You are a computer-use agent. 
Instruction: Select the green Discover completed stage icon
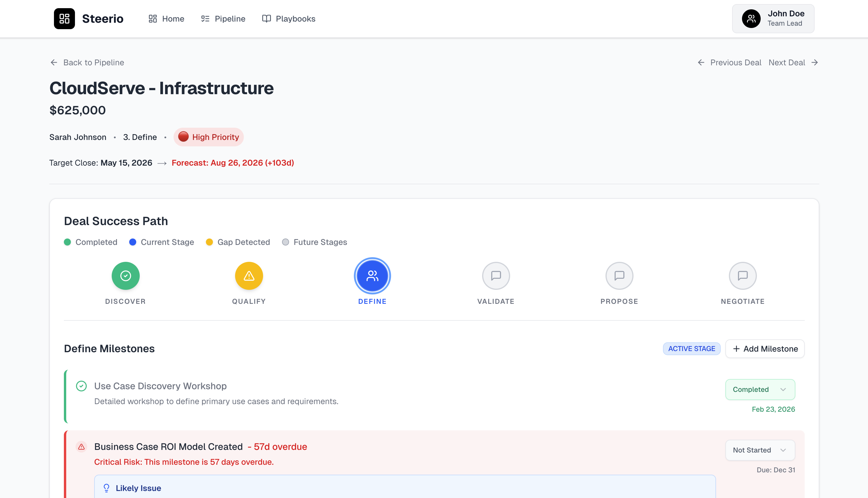click(125, 276)
